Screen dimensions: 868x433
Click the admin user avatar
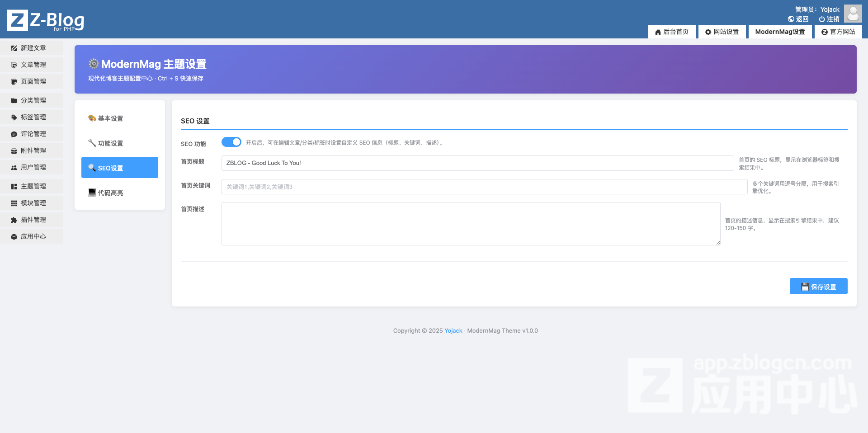[853, 14]
